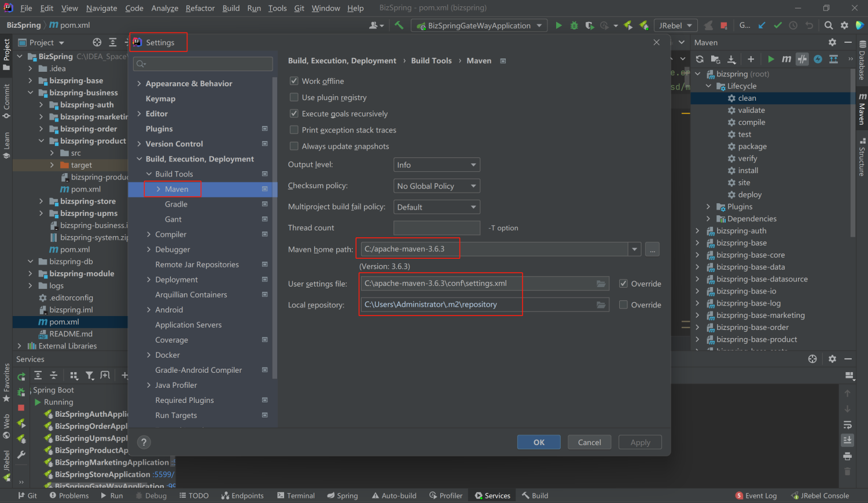The image size is (868, 503).
Task: Click Execute Maven Goal m icon
Action: pyautogui.click(x=786, y=59)
